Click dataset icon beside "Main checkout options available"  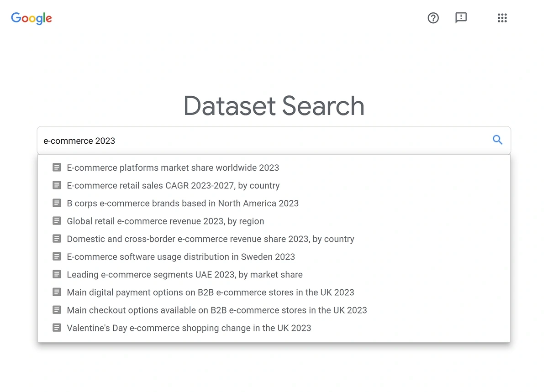coord(57,310)
